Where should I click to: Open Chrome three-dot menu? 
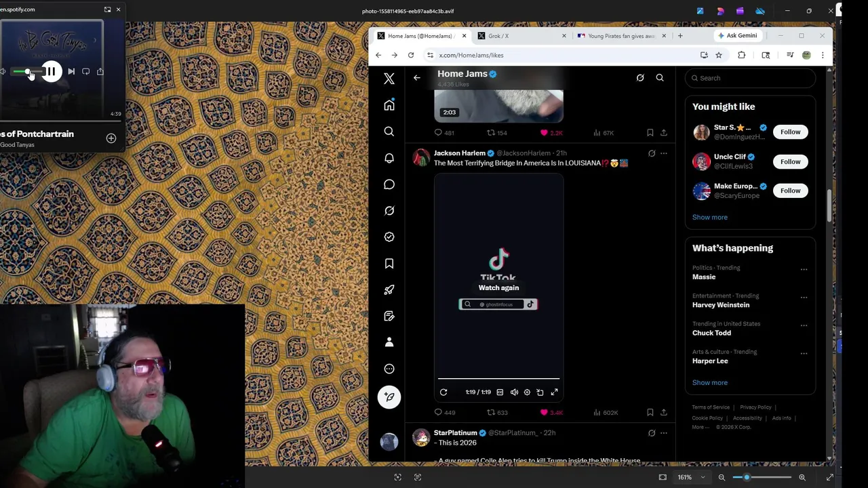[x=823, y=55]
